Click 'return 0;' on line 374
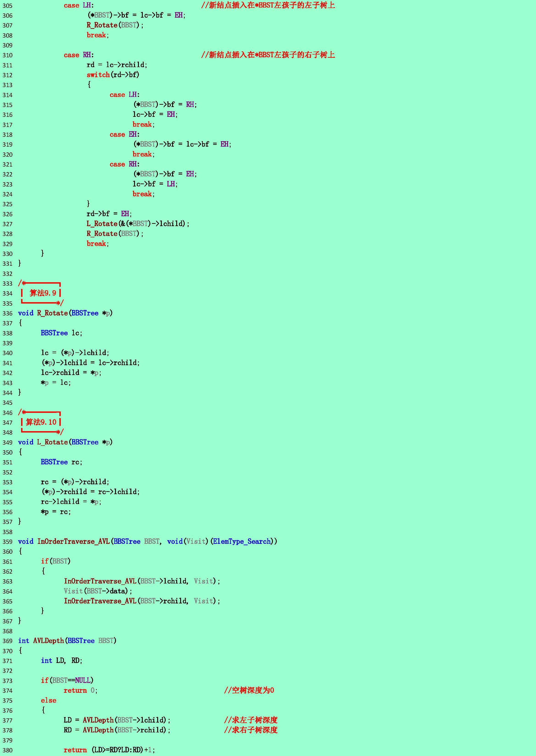 (x=80, y=690)
